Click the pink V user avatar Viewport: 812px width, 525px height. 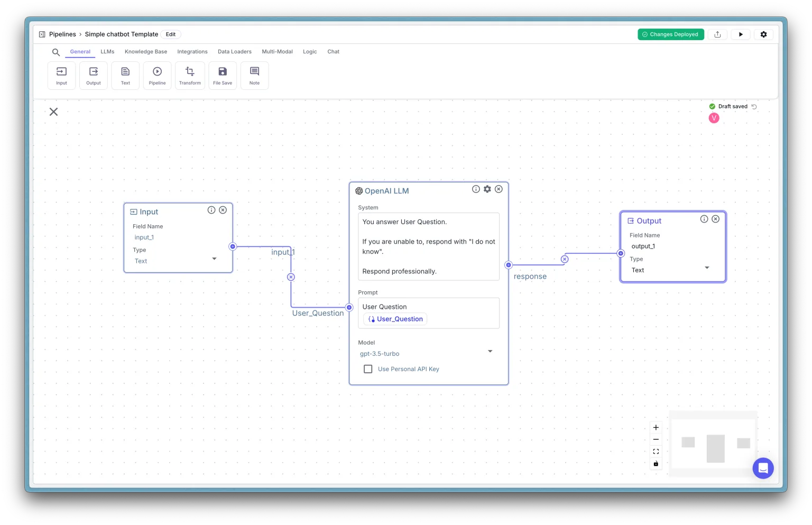pyautogui.click(x=714, y=118)
